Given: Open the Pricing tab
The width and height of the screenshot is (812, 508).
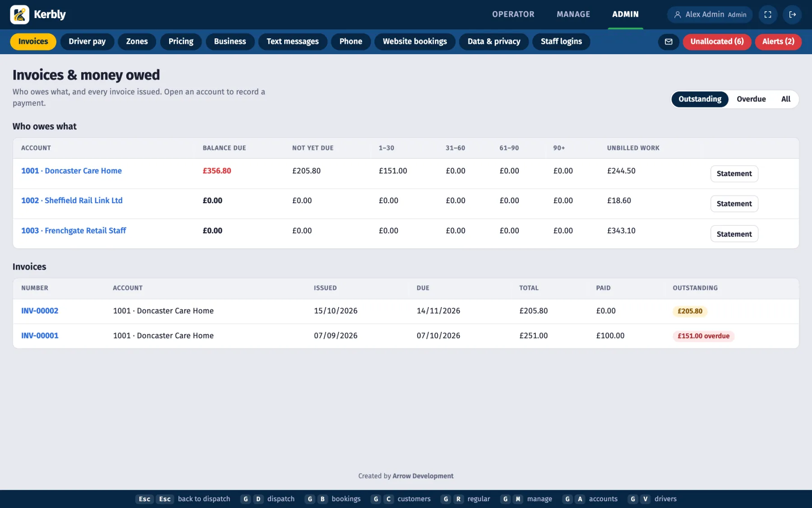Looking at the screenshot, I should [181, 42].
